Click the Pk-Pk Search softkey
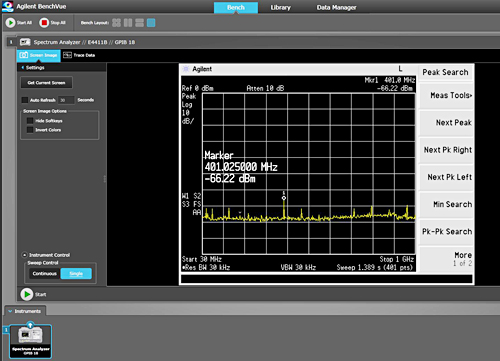Screen dimensions: 500x361 click(446, 231)
